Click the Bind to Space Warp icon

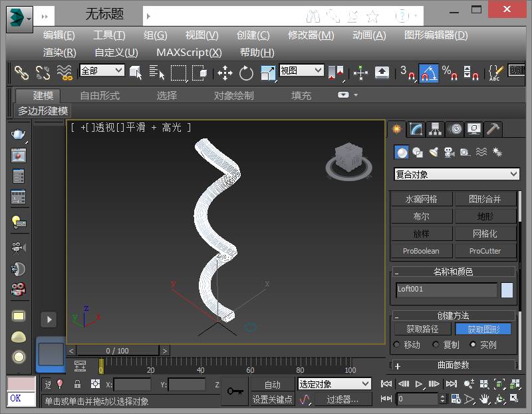(x=65, y=73)
